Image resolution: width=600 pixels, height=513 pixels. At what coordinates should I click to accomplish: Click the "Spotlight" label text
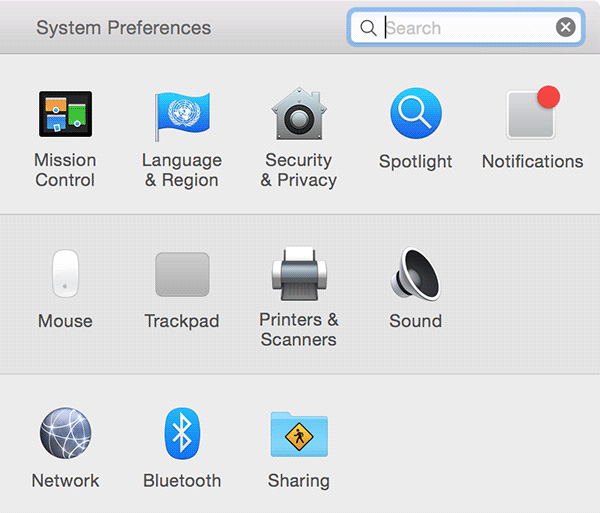416,162
